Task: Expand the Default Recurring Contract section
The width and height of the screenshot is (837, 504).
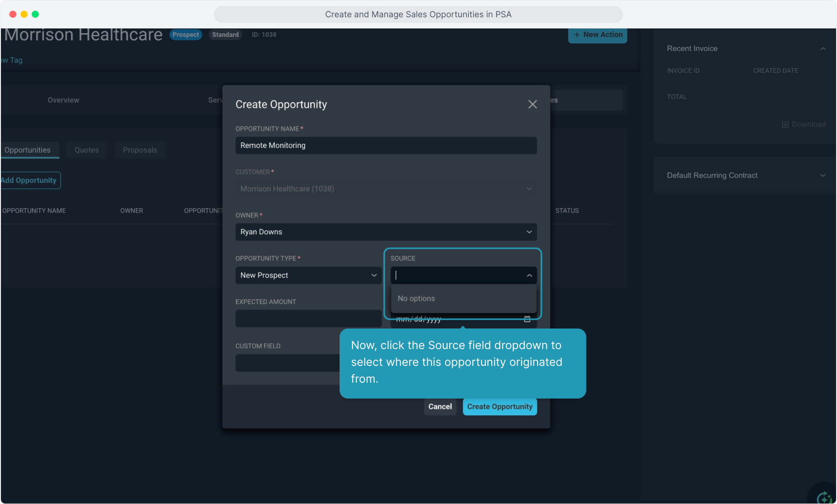Action: coord(823,175)
